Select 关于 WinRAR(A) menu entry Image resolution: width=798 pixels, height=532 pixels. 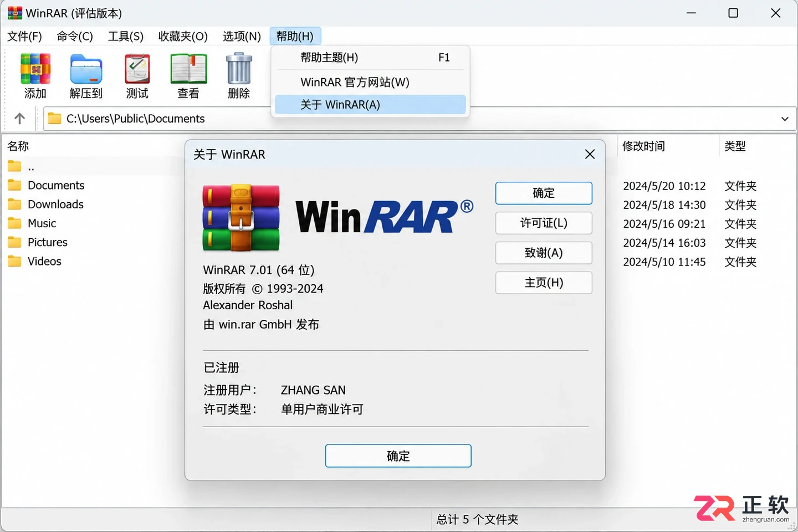tap(370, 105)
